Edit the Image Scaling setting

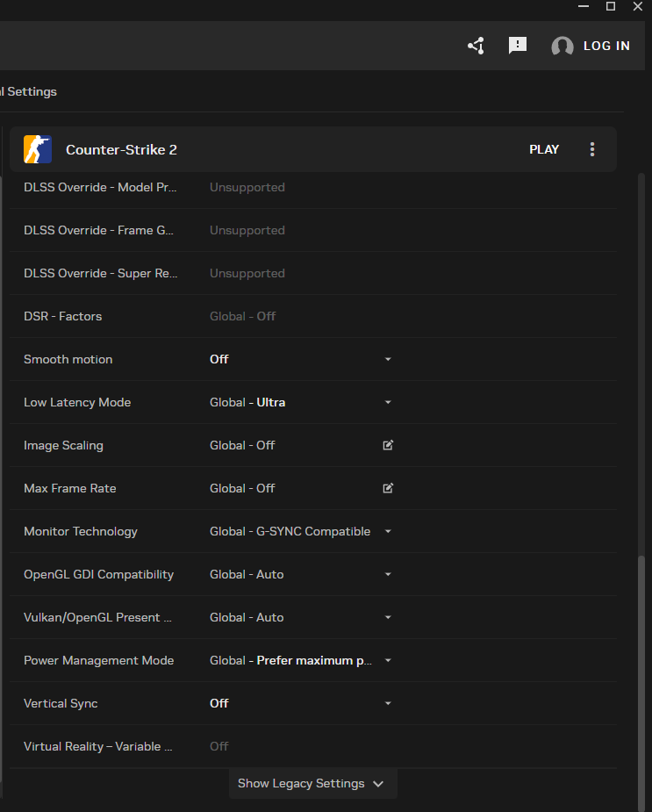point(388,445)
